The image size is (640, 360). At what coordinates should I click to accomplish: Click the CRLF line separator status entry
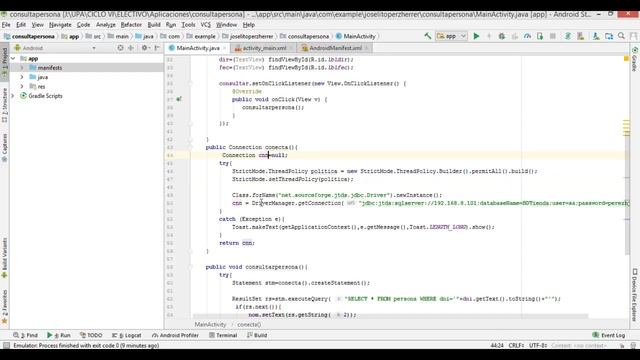coord(516,345)
